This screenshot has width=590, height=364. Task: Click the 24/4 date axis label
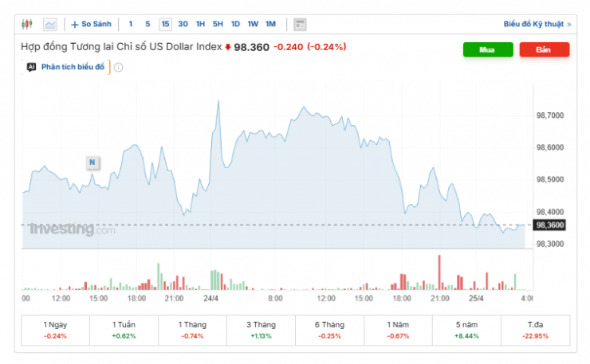tap(210, 299)
